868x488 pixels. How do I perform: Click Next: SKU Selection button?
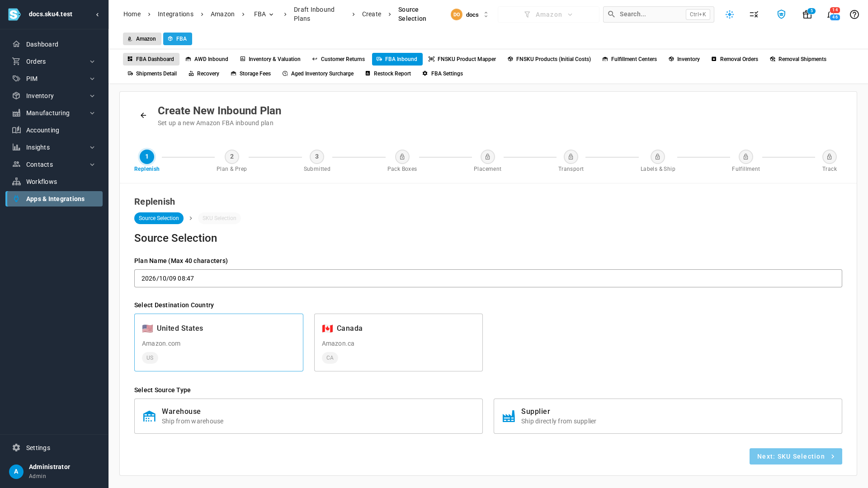click(x=796, y=456)
